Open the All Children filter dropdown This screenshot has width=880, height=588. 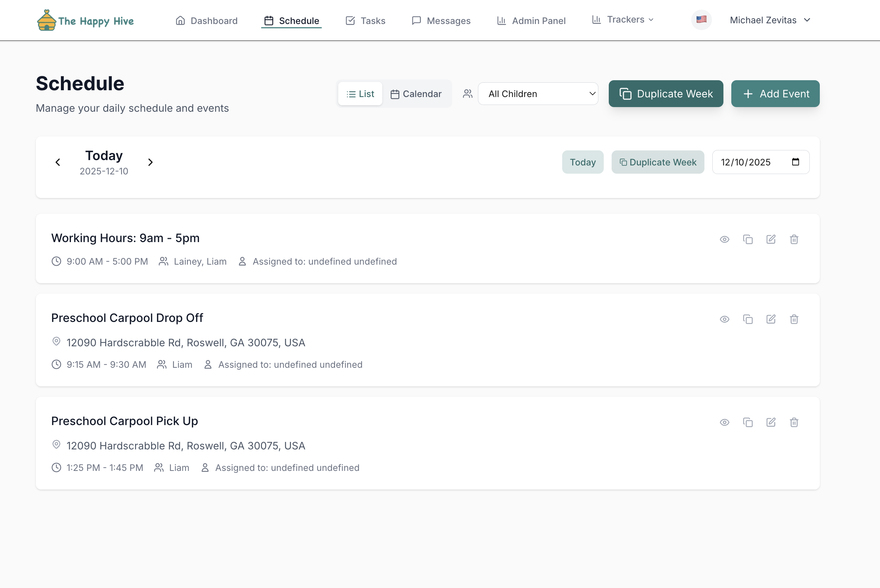coord(537,94)
